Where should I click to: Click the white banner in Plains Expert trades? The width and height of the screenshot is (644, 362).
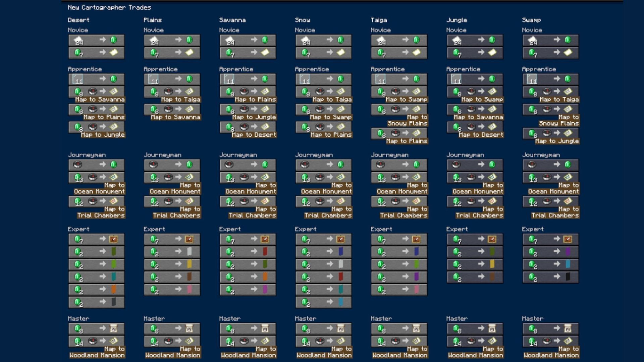click(x=189, y=251)
